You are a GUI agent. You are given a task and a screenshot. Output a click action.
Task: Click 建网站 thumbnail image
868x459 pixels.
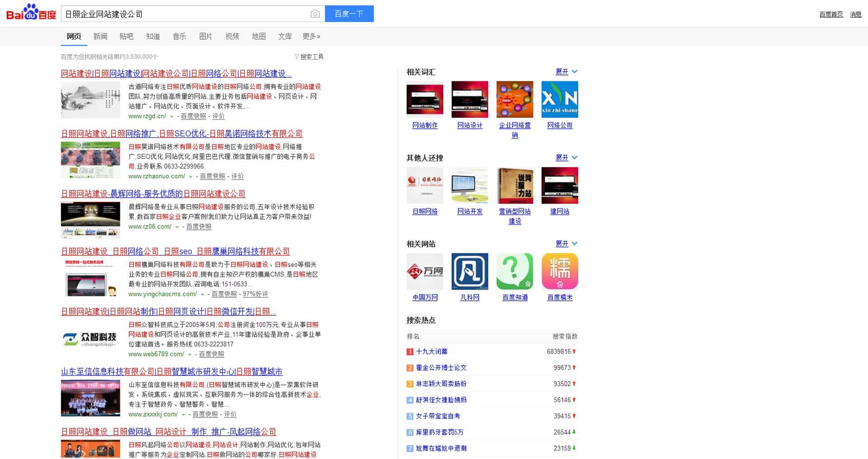point(560,185)
